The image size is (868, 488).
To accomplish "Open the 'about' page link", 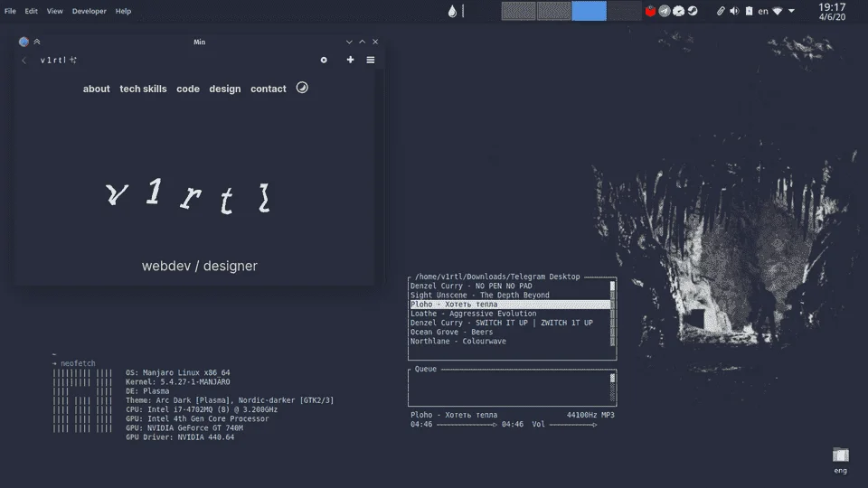I will (97, 89).
